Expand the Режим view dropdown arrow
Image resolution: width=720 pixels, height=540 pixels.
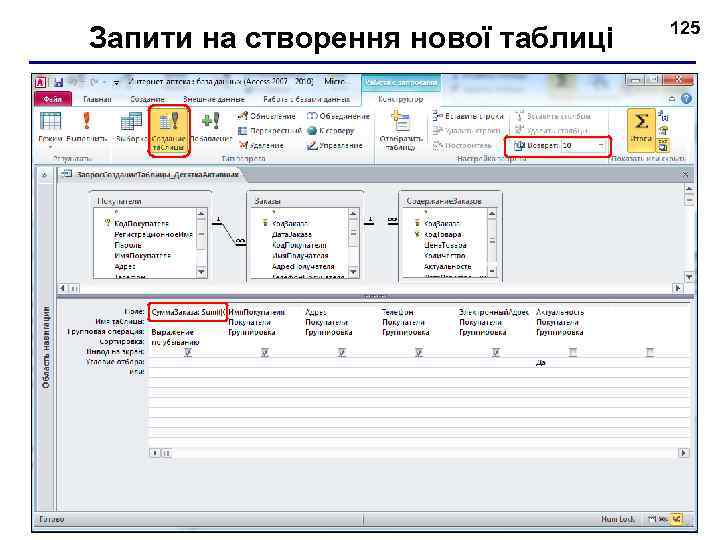pyautogui.click(x=50, y=148)
